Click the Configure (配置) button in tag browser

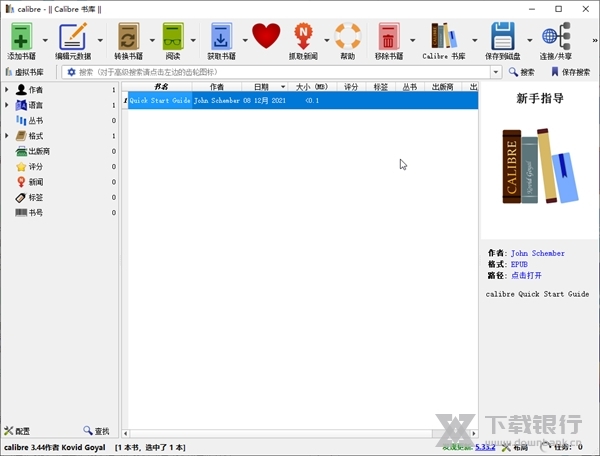pyautogui.click(x=17, y=431)
